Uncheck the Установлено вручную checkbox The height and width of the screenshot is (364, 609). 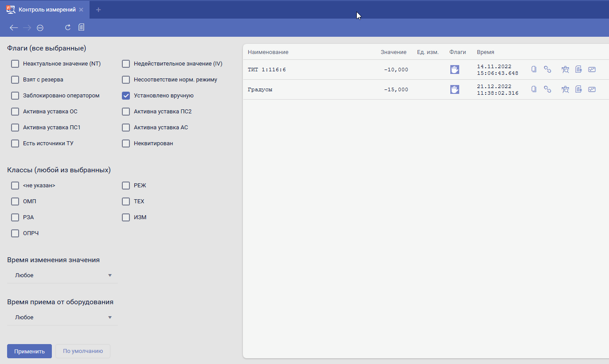click(x=126, y=96)
